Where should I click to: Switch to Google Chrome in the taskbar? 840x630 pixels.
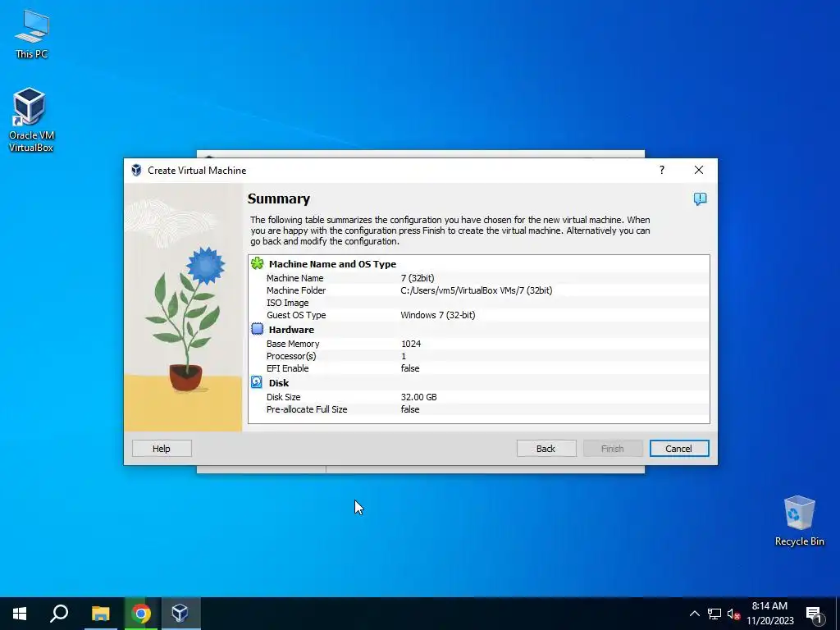140,614
